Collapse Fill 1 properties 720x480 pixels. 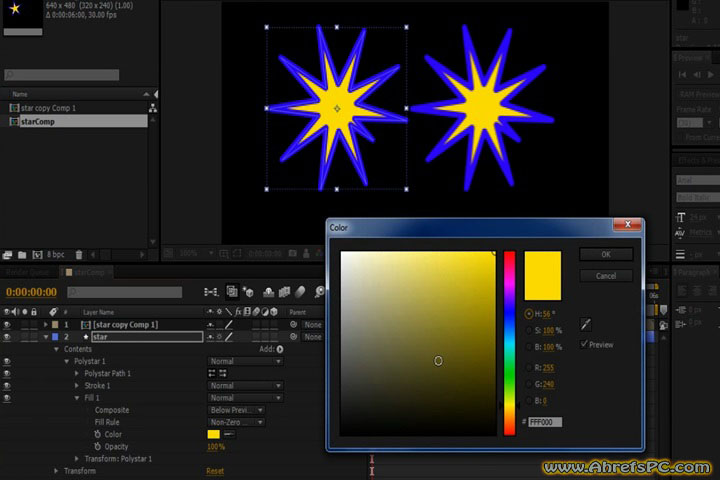[x=77, y=398]
